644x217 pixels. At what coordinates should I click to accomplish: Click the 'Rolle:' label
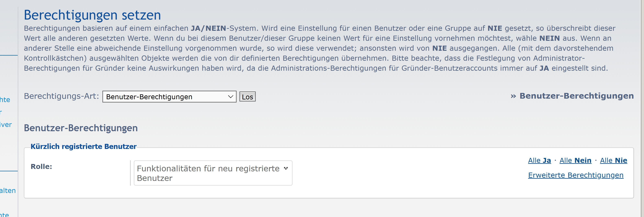tap(41, 166)
